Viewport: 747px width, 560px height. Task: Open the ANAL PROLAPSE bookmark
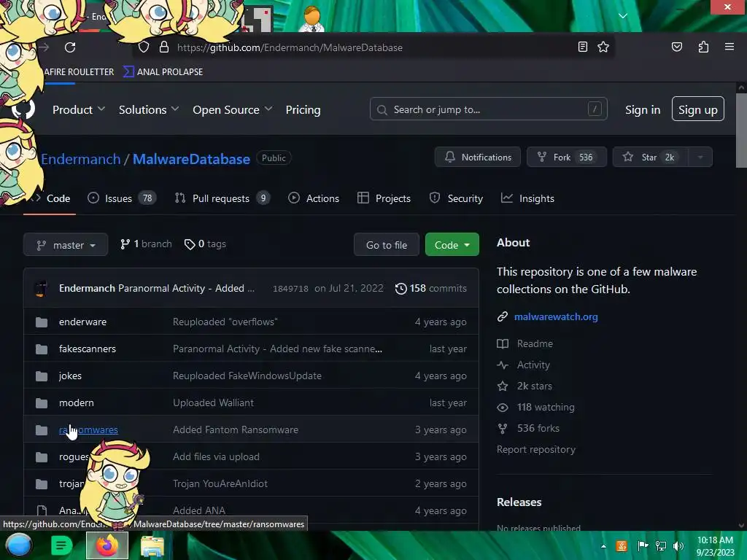pyautogui.click(x=163, y=72)
